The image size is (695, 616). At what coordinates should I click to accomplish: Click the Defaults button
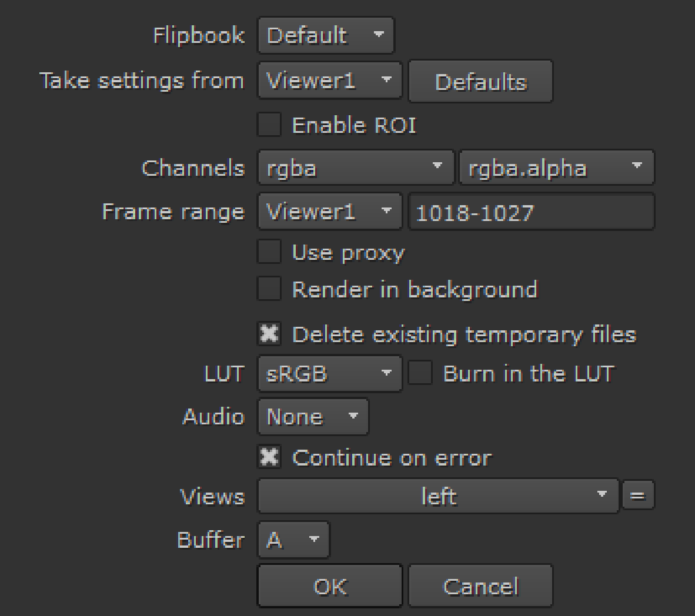tap(480, 81)
